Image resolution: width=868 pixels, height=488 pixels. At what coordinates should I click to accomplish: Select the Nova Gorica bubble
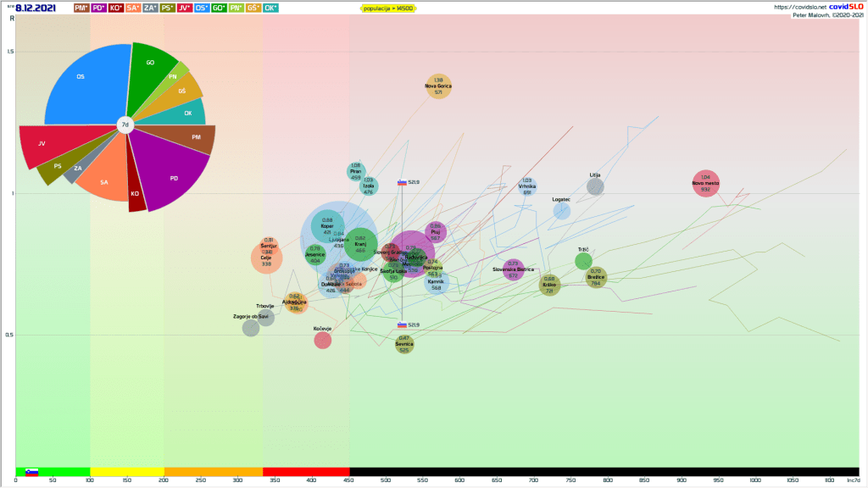point(438,86)
